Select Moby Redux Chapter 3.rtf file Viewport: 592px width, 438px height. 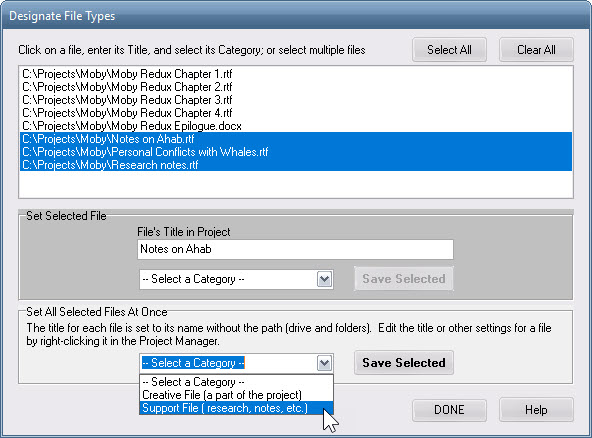coord(296,100)
